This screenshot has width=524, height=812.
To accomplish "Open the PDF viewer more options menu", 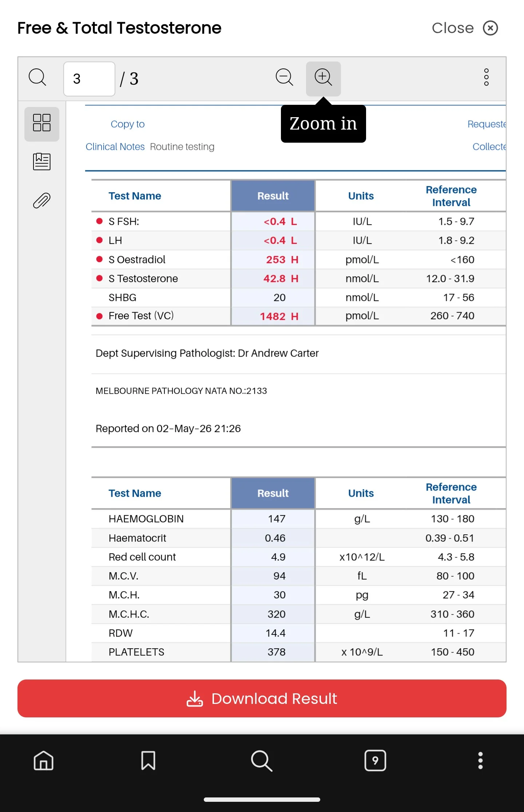I will [486, 78].
